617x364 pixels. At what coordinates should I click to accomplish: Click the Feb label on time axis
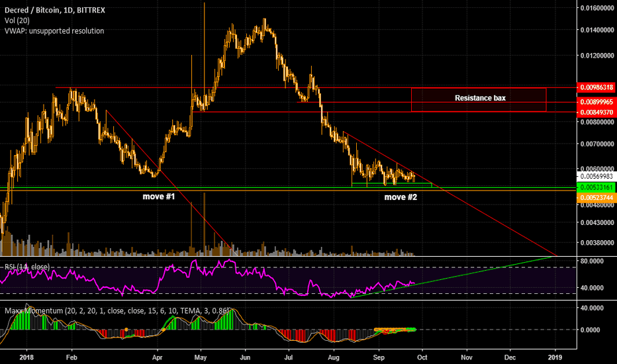pyautogui.click(x=71, y=357)
